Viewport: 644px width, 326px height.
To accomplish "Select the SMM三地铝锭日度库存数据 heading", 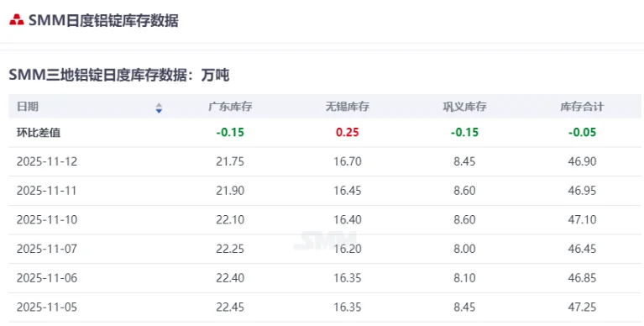I will click(118, 75).
